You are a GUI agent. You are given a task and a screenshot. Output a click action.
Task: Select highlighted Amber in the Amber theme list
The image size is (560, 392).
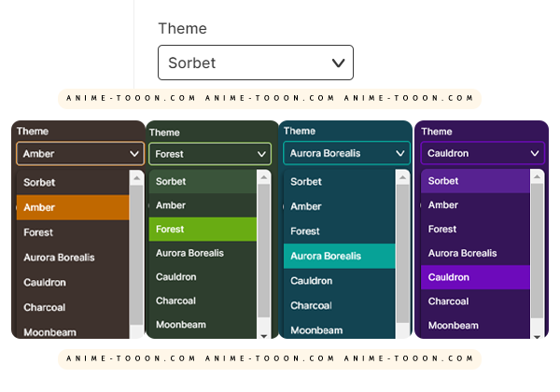[x=73, y=207]
